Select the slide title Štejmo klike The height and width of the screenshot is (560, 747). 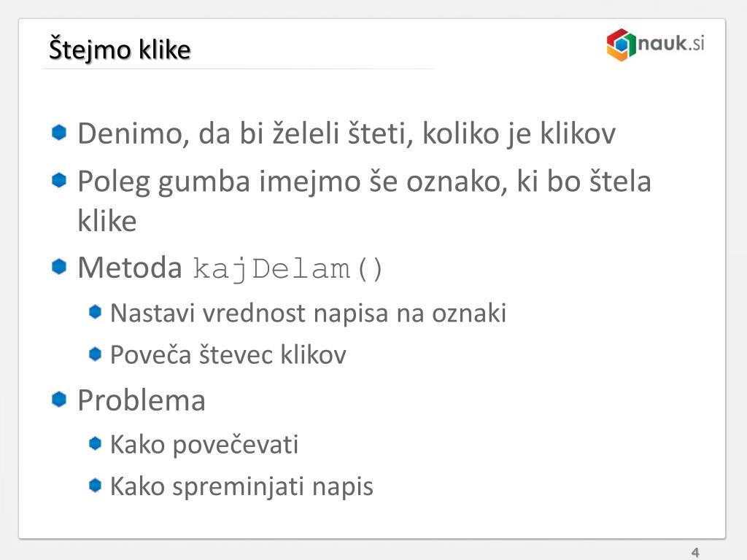click(x=120, y=50)
